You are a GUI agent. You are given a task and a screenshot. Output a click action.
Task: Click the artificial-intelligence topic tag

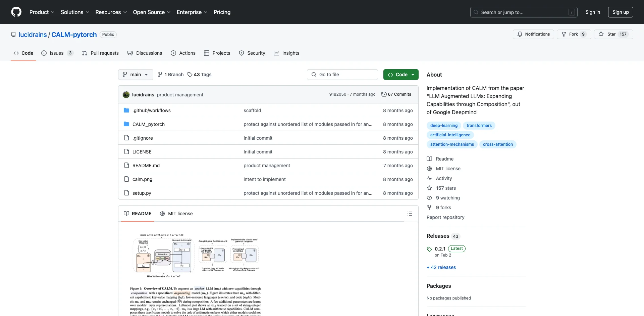[x=450, y=135]
